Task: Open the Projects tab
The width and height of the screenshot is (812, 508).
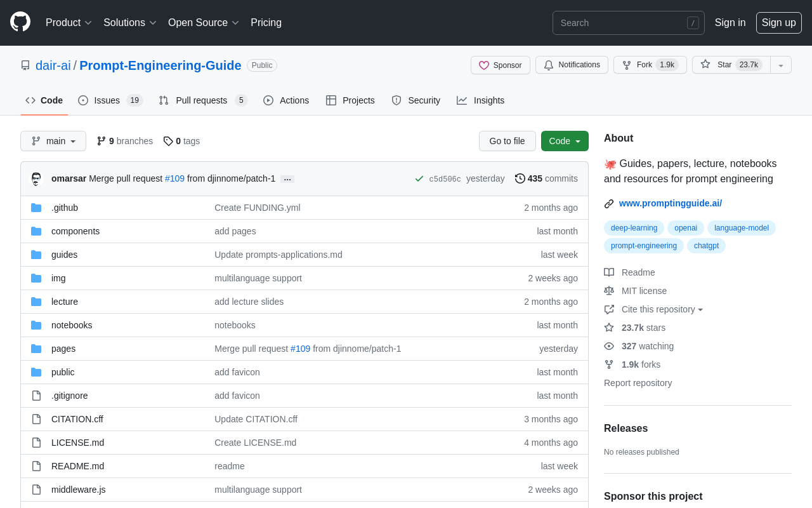Action: point(350,100)
